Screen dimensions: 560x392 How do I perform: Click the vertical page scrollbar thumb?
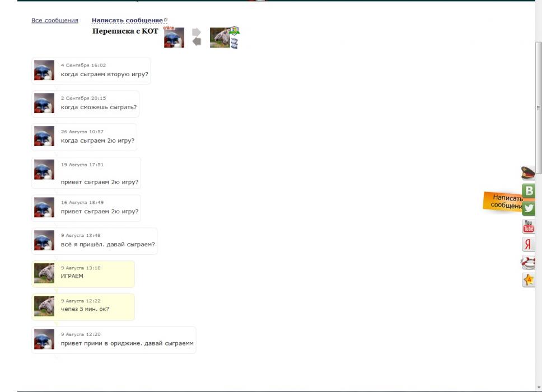539,108
